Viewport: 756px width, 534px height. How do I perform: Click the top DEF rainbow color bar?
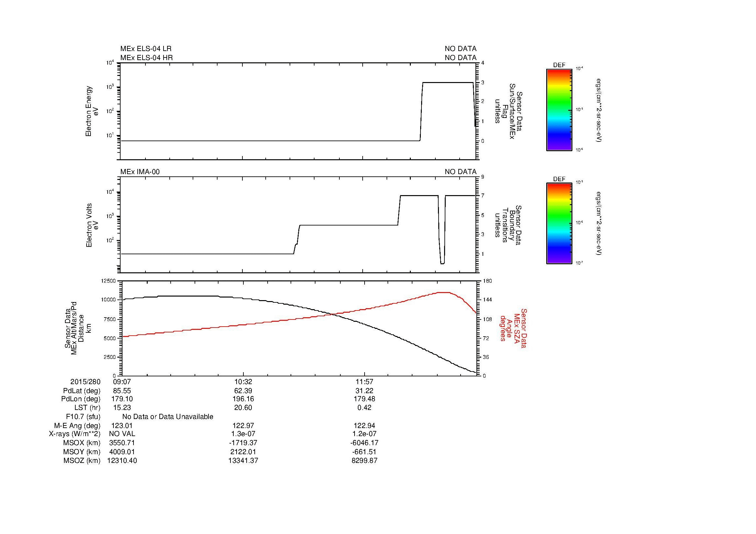(559, 110)
